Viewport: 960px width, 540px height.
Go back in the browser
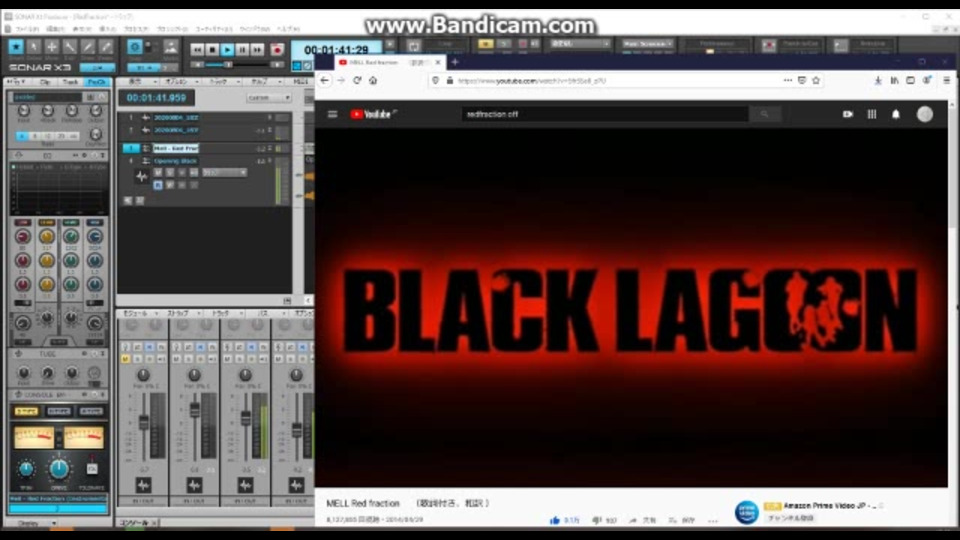[324, 80]
